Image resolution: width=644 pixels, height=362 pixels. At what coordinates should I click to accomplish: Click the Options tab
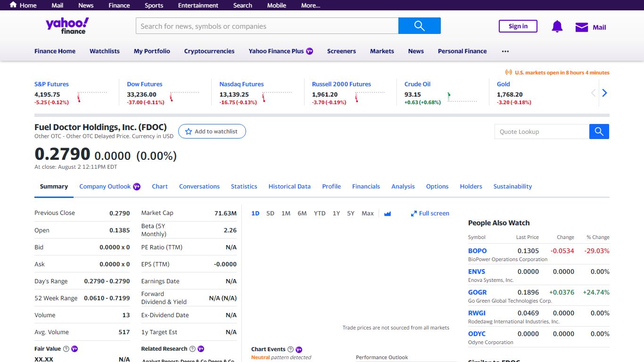coord(437,186)
